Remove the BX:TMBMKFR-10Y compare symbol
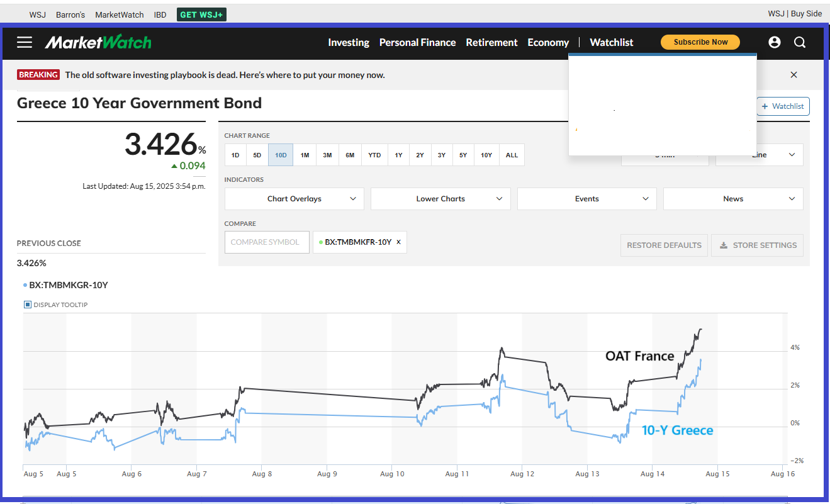 (398, 242)
